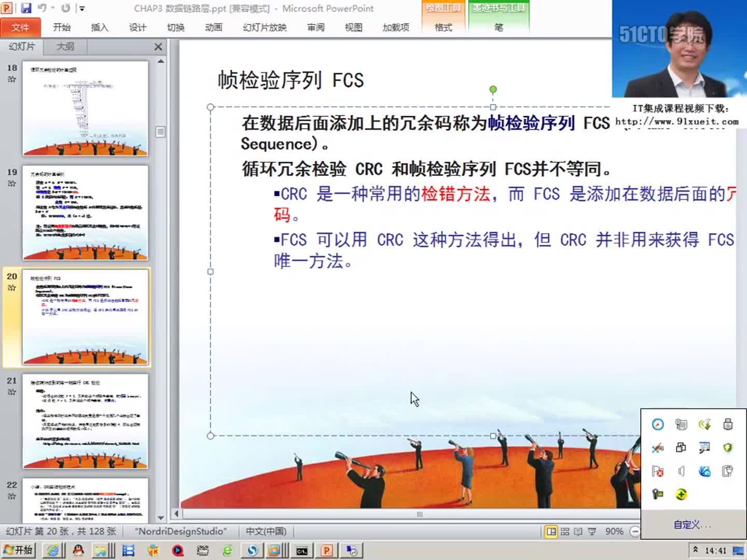Click USB safely remove hardware tray icon
Viewport: 747px width, 560px height.
click(728, 424)
